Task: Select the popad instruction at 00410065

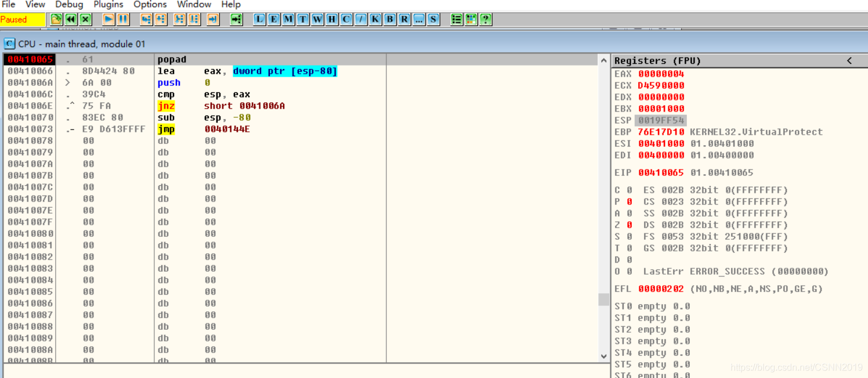Action: [x=301, y=59]
